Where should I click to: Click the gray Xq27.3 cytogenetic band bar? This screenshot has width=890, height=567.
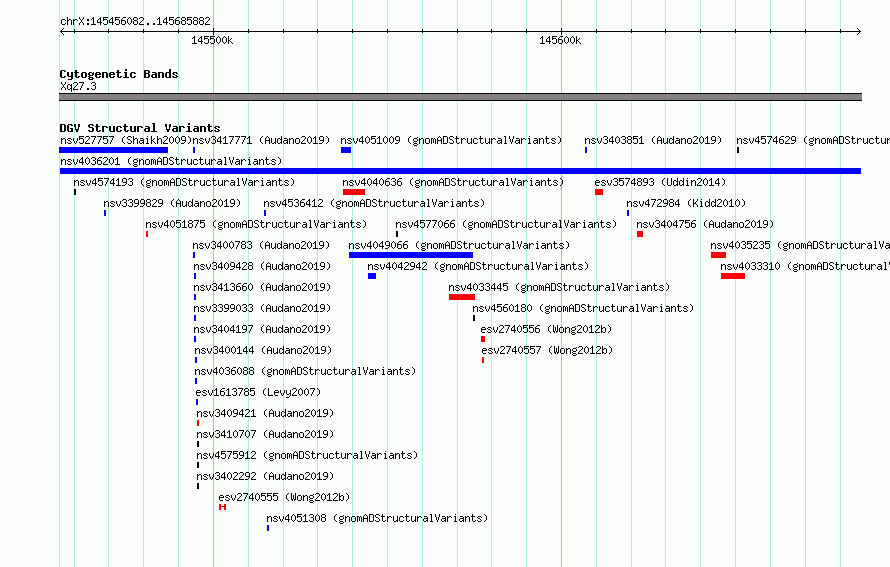click(x=460, y=97)
